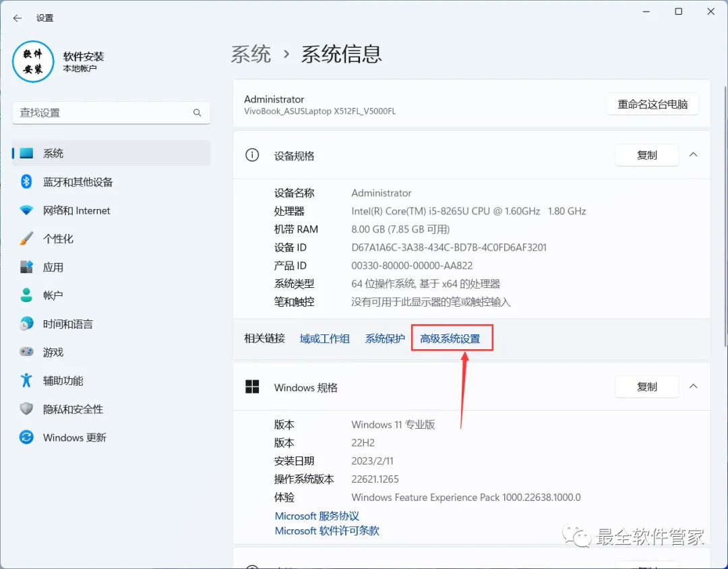Select version value 22H2

click(x=363, y=443)
